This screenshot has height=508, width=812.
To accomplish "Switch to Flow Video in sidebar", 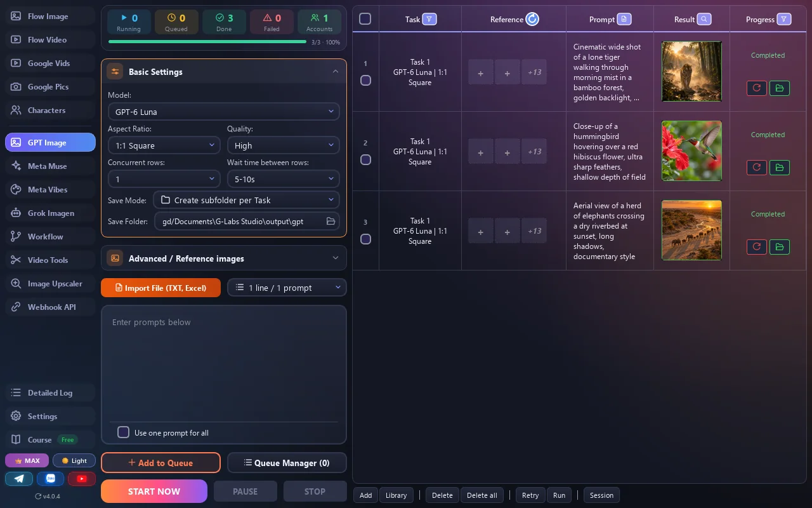I will click(x=50, y=40).
